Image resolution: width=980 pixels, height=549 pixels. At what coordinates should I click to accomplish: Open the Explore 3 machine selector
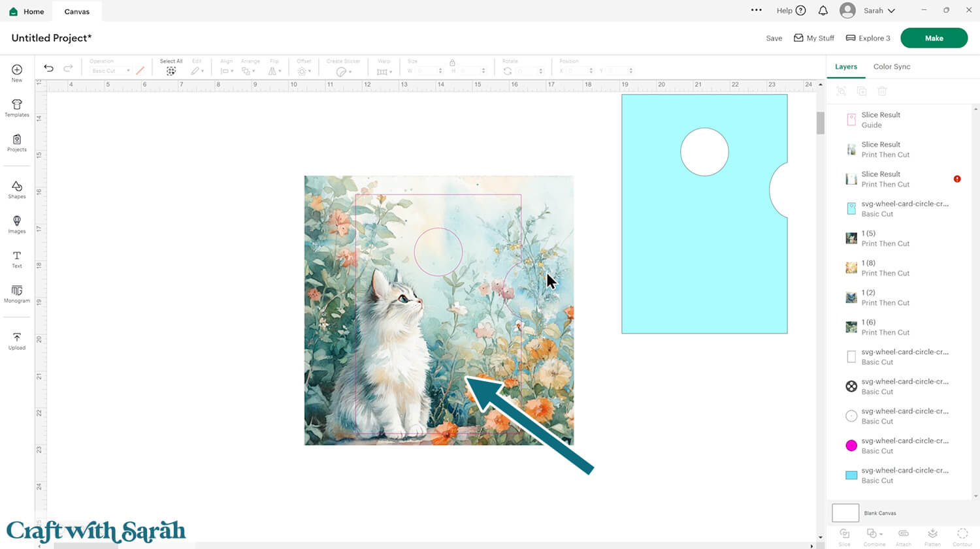pos(868,38)
